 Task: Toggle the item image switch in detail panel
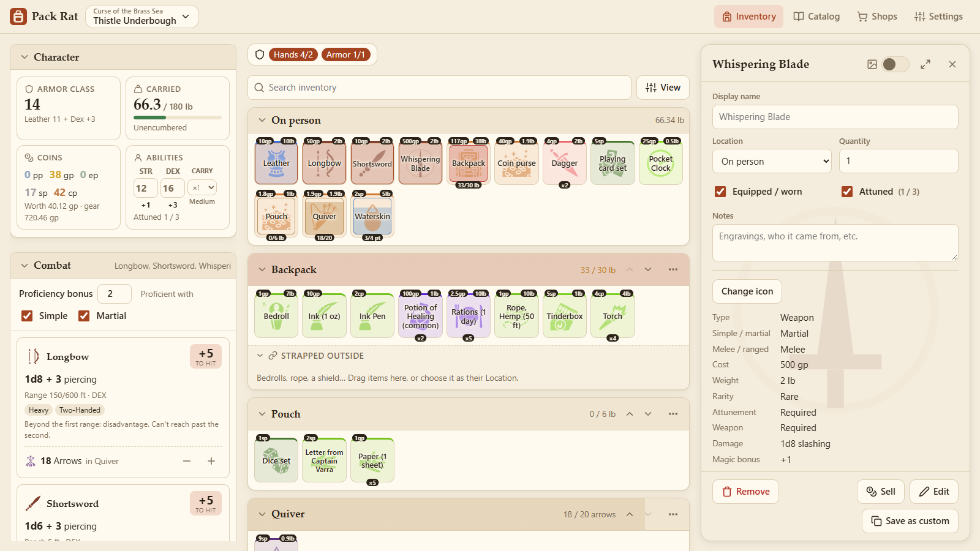coord(895,64)
